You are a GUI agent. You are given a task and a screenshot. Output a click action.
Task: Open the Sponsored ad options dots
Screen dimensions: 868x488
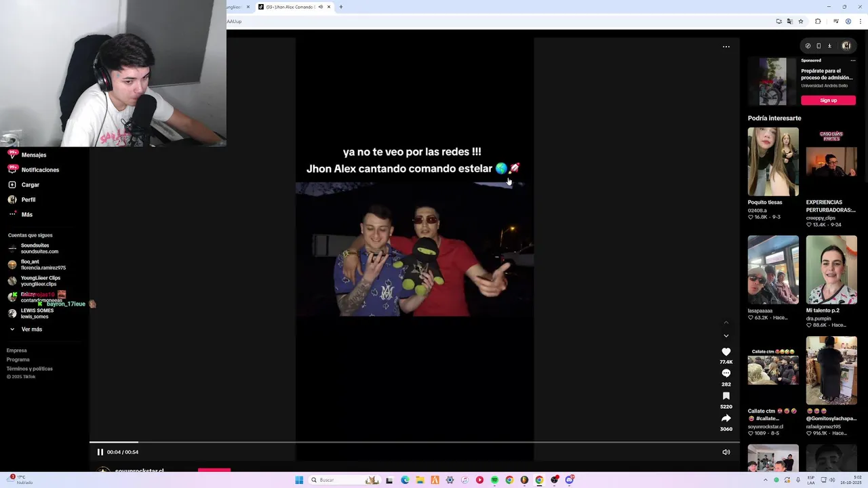click(853, 60)
